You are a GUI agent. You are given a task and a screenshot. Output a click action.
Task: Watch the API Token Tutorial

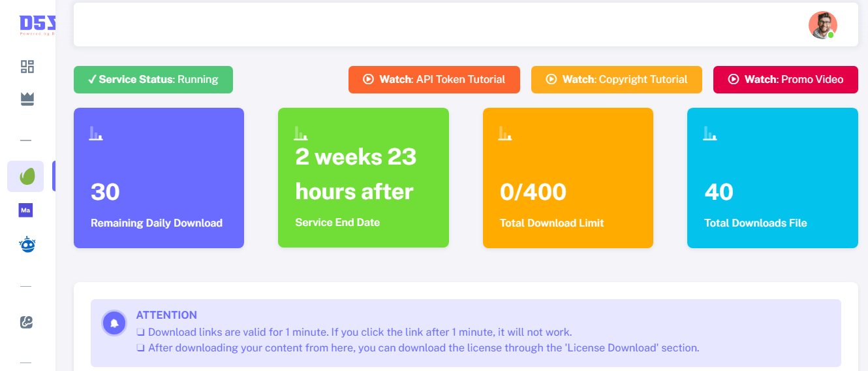pos(434,80)
